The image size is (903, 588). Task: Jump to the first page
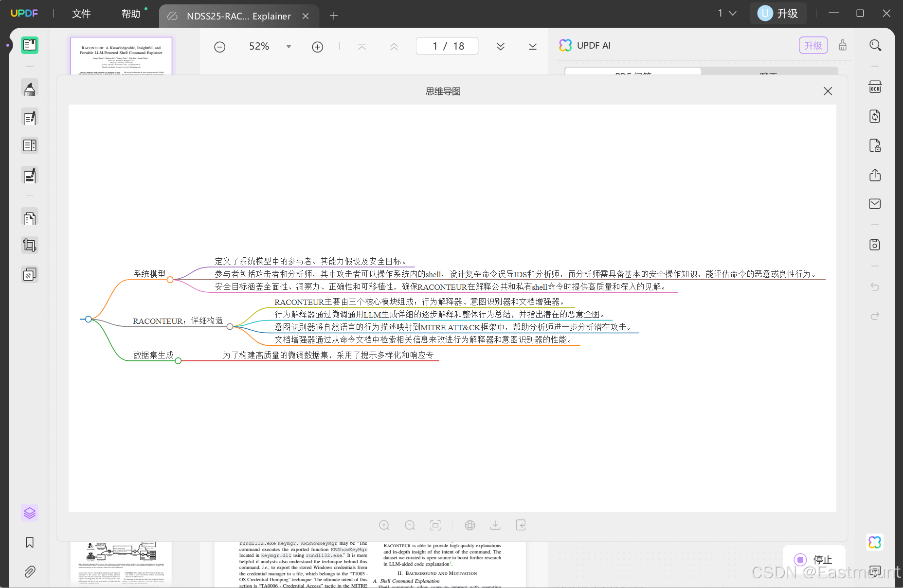[362, 47]
